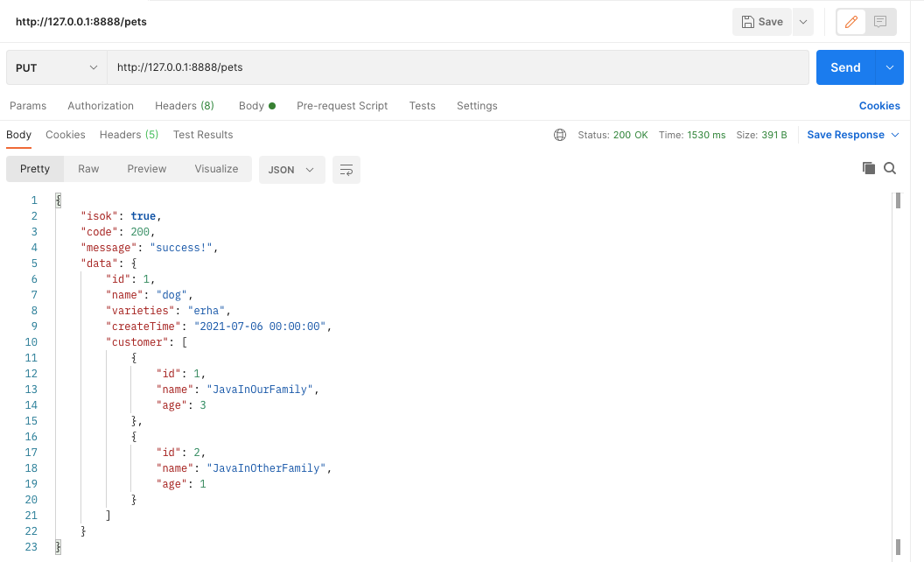Click the wrap lines icon

click(346, 170)
